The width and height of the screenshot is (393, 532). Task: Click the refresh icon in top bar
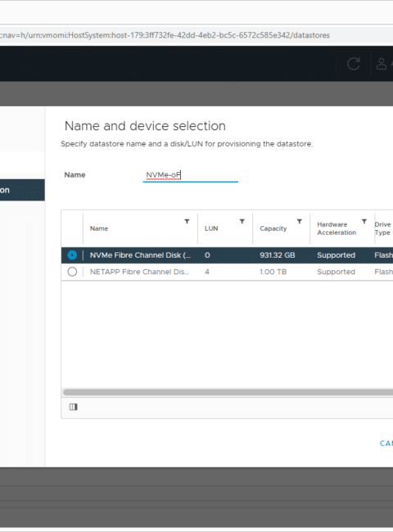click(x=354, y=64)
